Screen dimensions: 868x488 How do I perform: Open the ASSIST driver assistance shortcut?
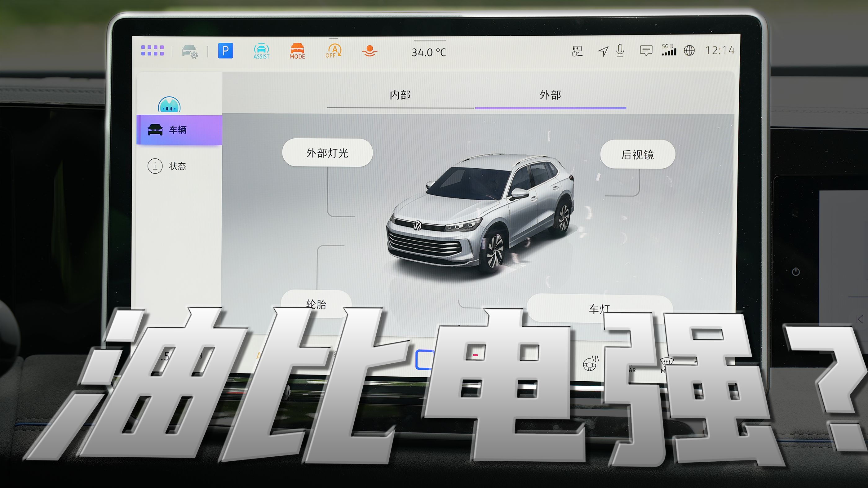tap(261, 51)
